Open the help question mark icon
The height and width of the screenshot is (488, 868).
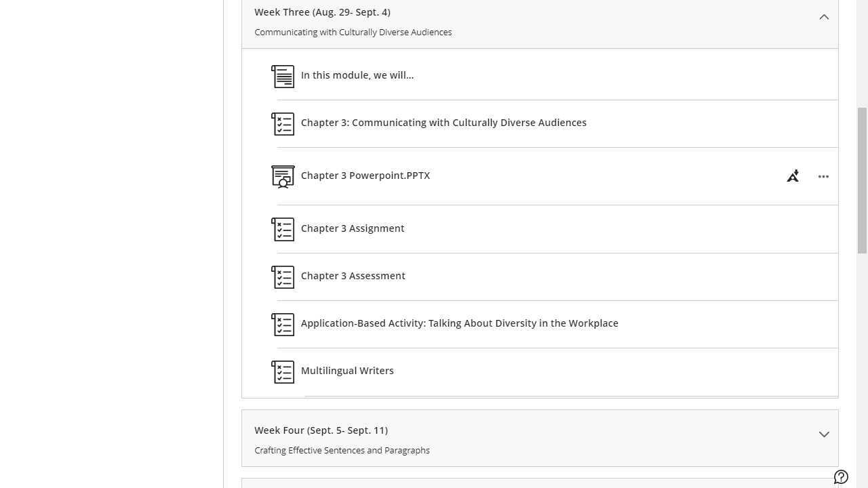click(841, 477)
